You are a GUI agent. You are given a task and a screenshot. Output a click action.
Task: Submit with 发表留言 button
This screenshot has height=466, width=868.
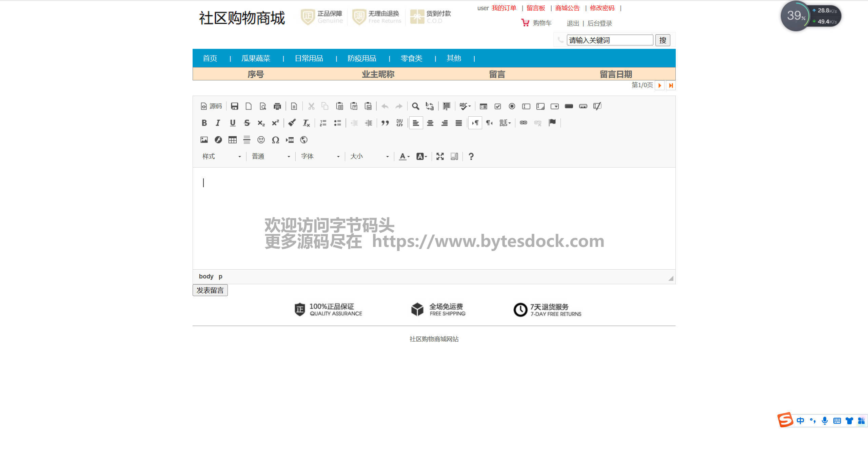coord(210,290)
